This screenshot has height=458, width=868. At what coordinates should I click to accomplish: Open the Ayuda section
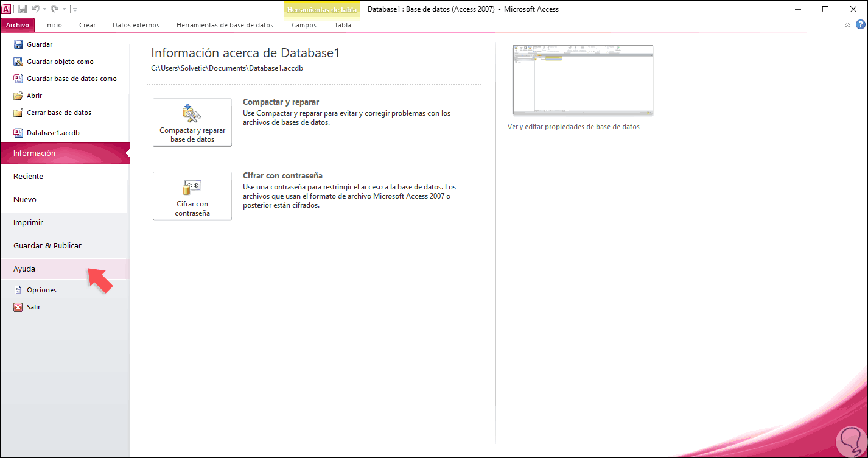tap(65, 269)
